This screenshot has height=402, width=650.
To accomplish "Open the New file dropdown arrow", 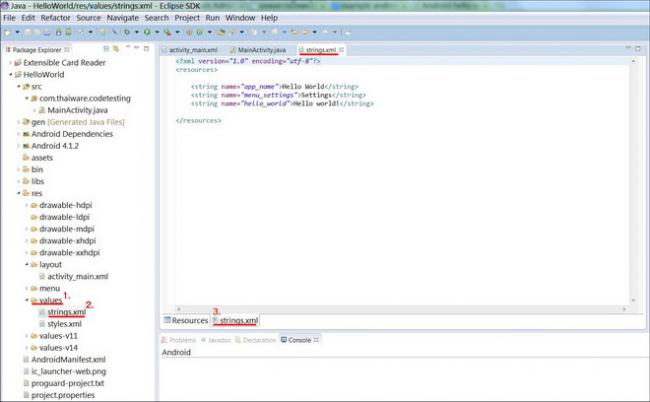I will point(17,32).
